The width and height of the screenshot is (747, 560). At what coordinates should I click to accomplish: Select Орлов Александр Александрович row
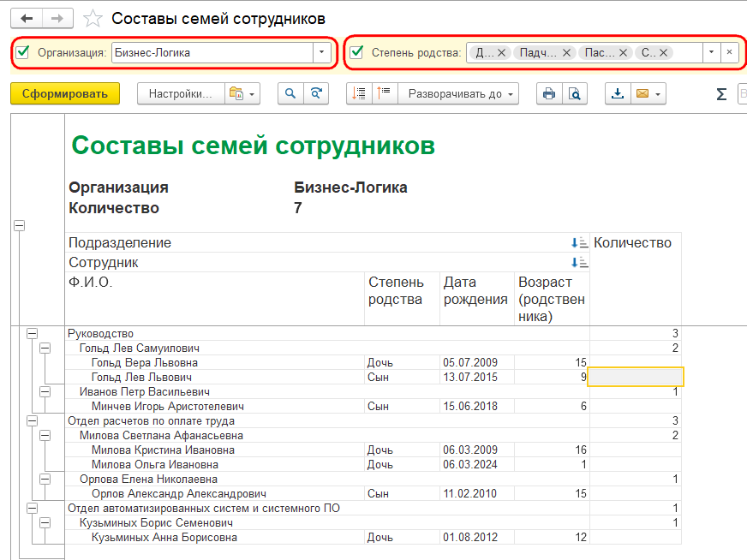point(373,494)
